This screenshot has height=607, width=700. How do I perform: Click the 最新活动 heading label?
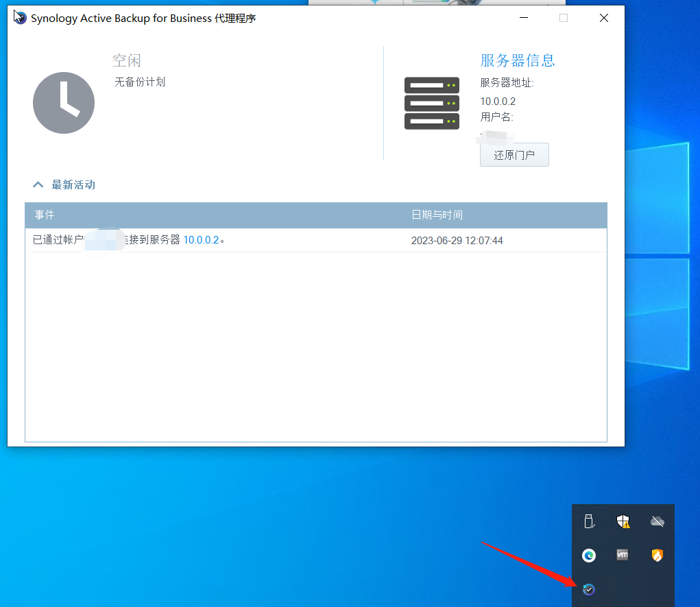tap(73, 185)
